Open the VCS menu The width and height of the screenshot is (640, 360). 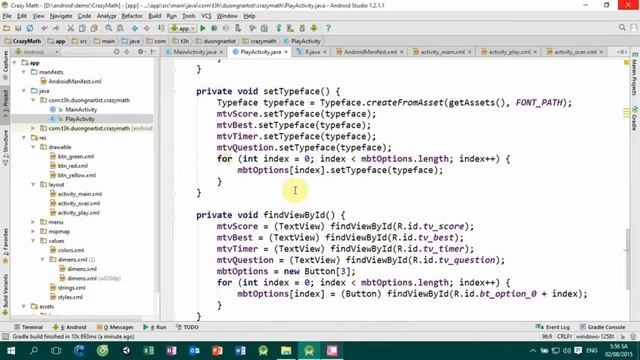click(206, 16)
